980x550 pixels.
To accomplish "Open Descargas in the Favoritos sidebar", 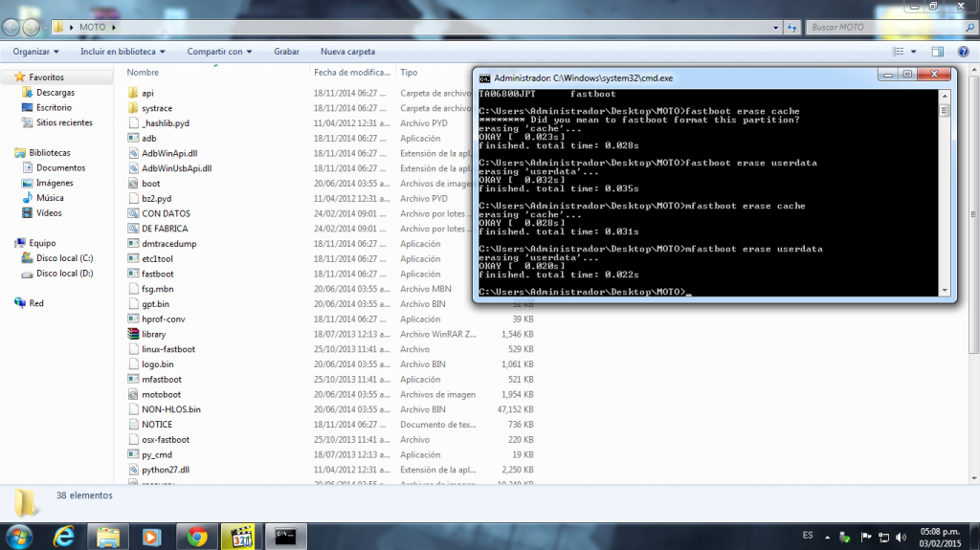I will [56, 93].
